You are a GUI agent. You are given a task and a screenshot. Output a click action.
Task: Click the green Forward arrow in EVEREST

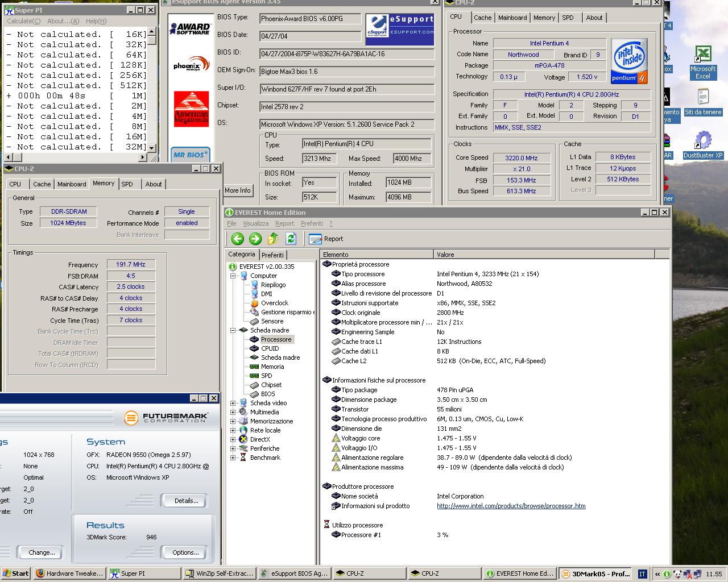(x=255, y=239)
